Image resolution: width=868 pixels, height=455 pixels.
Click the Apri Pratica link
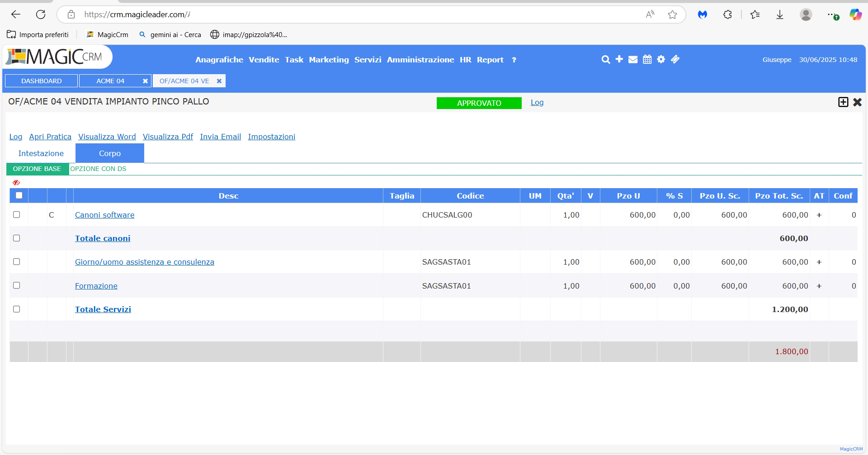[50, 137]
